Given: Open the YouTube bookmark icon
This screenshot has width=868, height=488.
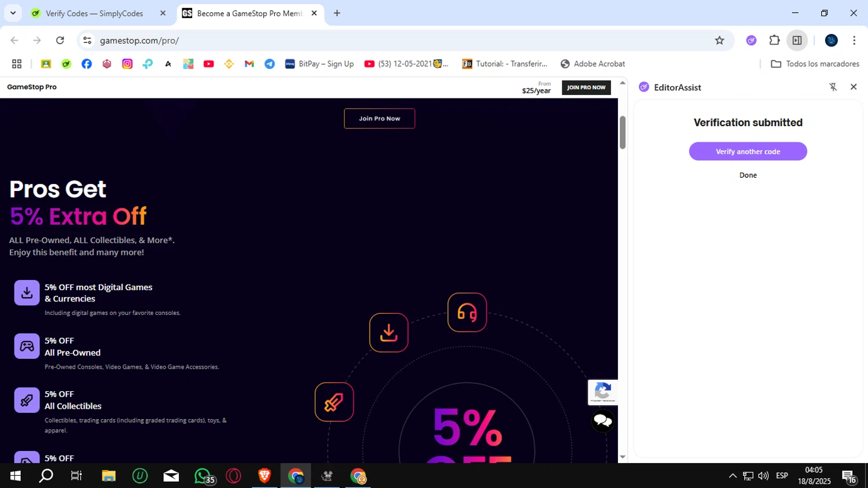Looking at the screenshot, I should (x=209, y=64).
